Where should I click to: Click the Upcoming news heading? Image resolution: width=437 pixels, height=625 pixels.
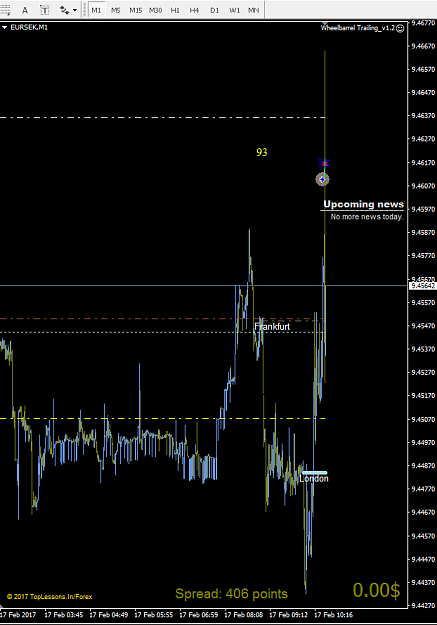pyautogui.click(x=363, y=204)
